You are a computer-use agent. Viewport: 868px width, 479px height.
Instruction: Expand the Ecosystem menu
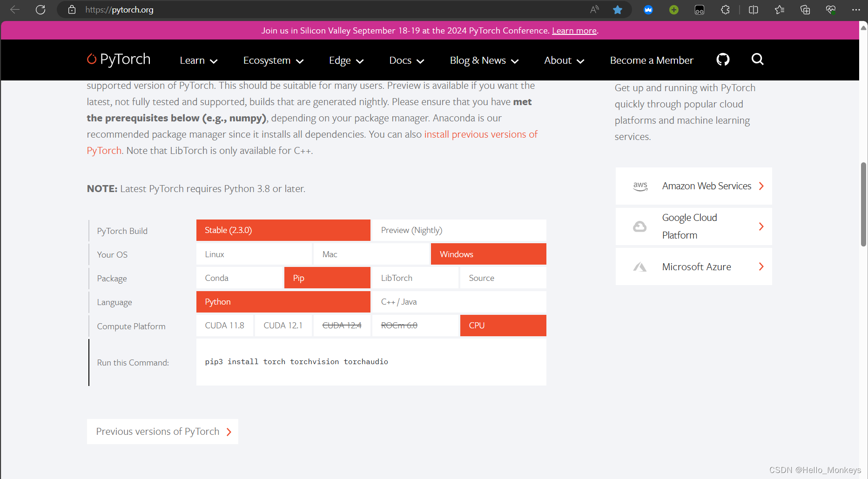pyautogui.click(x=274, y=60)
